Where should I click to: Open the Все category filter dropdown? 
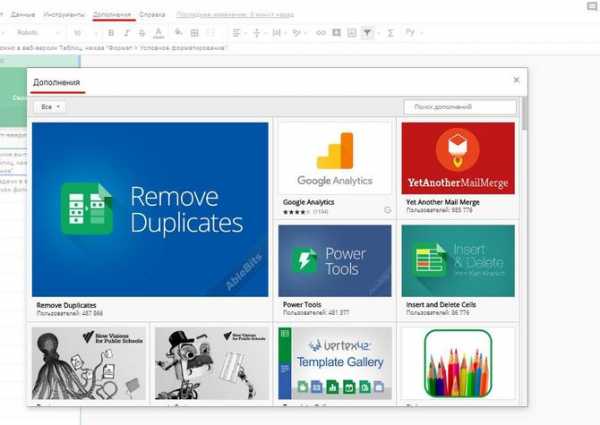pyautogui.click(x=50, y=107)
